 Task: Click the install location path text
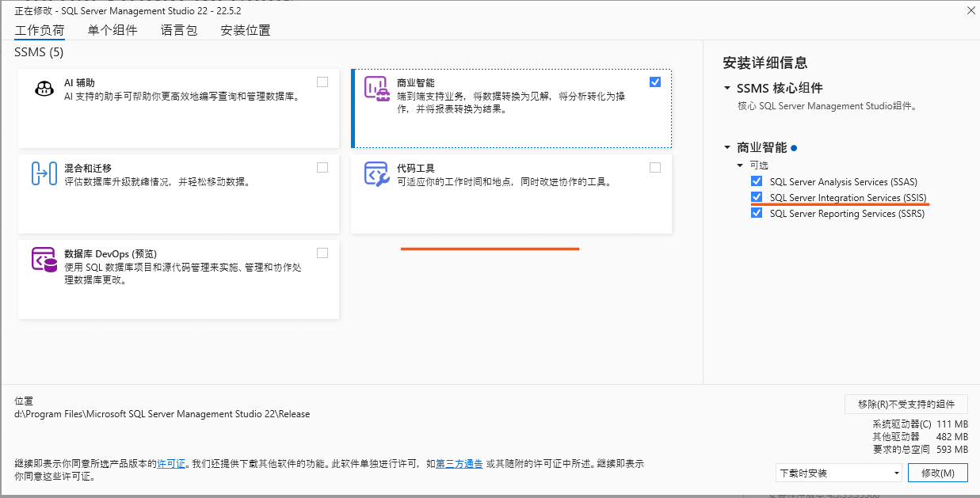pyautogui.click(x=162, y=414)
